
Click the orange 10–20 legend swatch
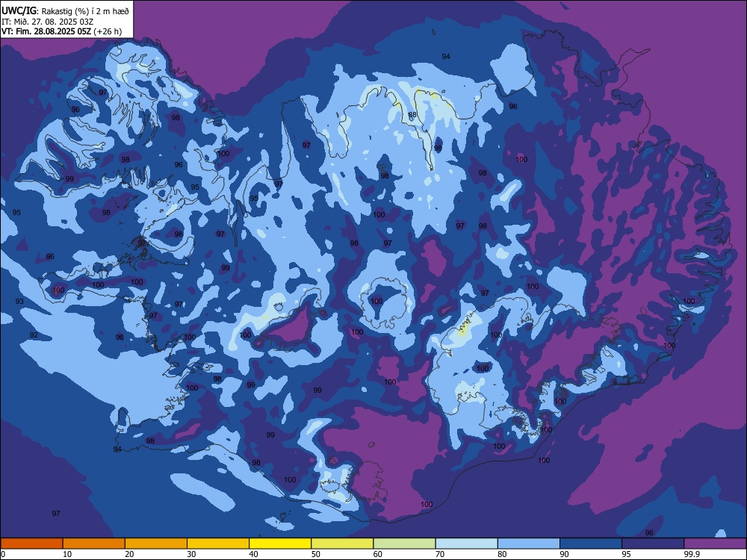coord(94,544)
